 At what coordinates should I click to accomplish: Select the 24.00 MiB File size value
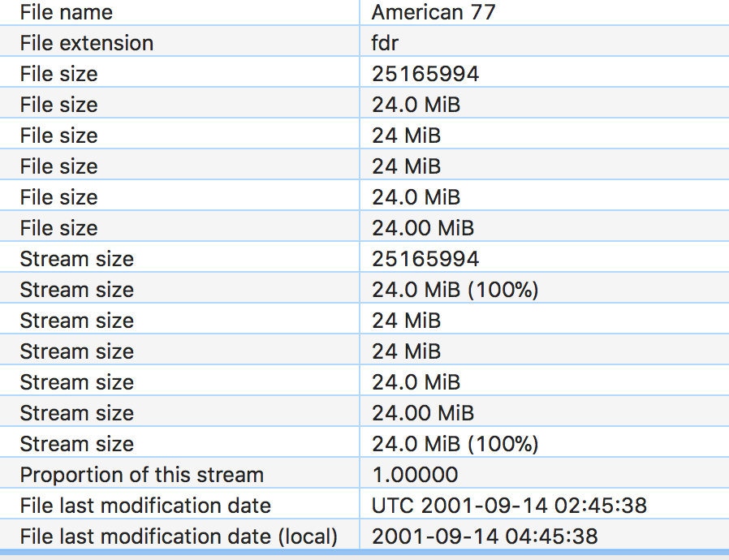point(423,228)
